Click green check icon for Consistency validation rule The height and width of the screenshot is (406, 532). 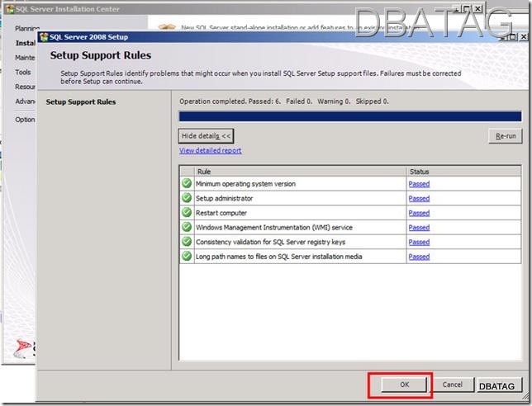pyautogui.click(x=187, y=243)
